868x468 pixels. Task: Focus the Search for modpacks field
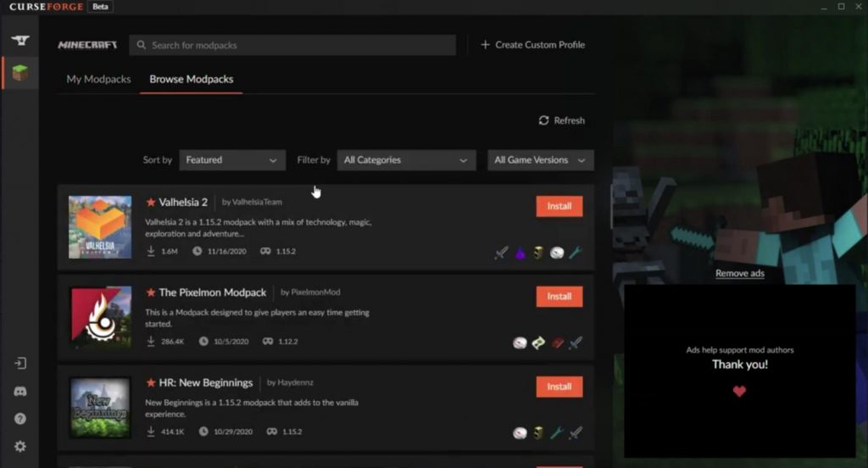pyautogui.click(x=292, y=46)
